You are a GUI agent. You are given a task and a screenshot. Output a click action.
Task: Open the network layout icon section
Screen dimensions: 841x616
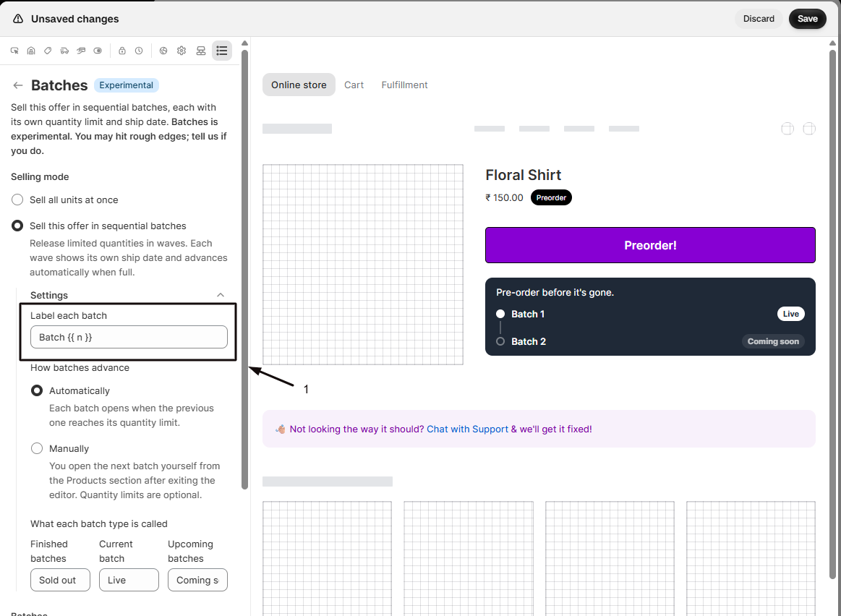pos(201,51)
